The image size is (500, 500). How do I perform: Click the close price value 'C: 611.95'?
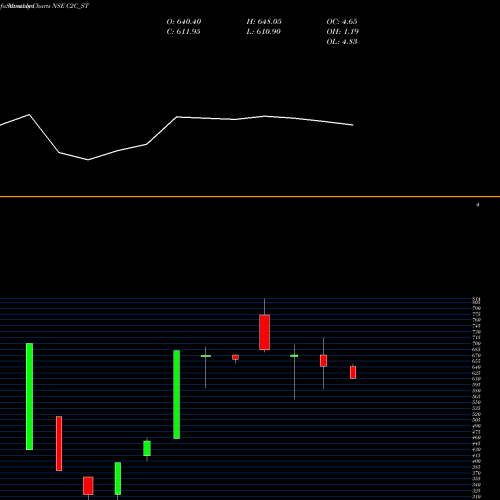183,32
